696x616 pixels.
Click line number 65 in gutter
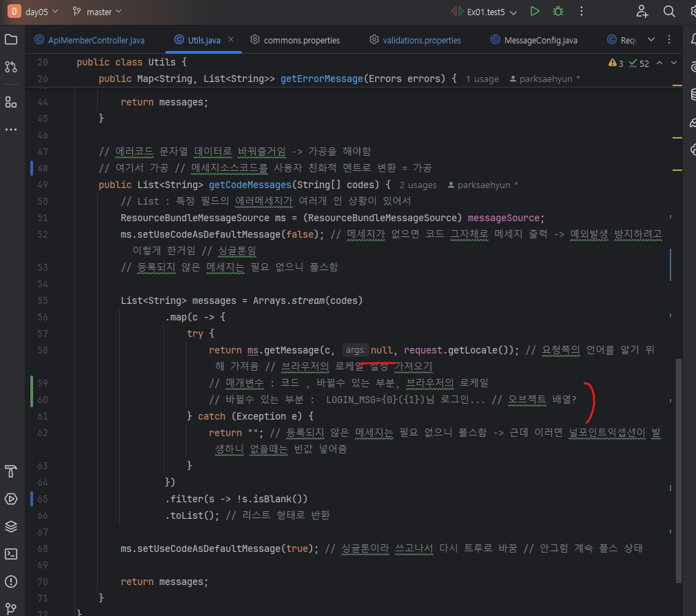(x=43, y=499)
